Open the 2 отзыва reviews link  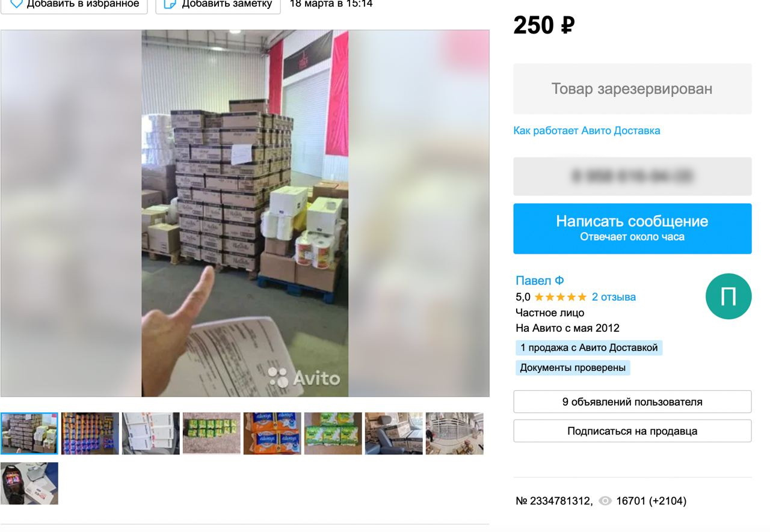614,297
